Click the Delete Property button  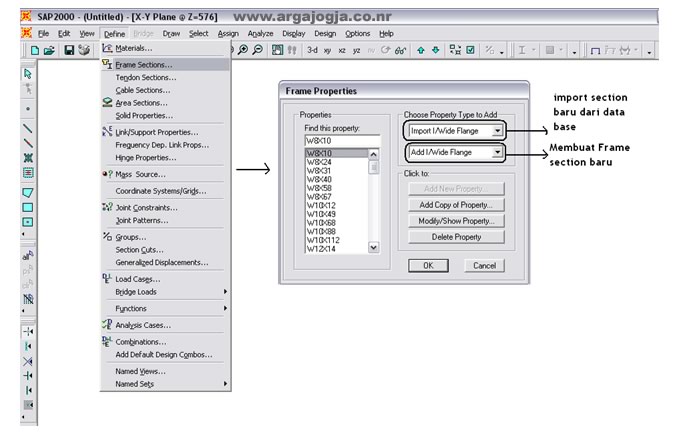456,237
